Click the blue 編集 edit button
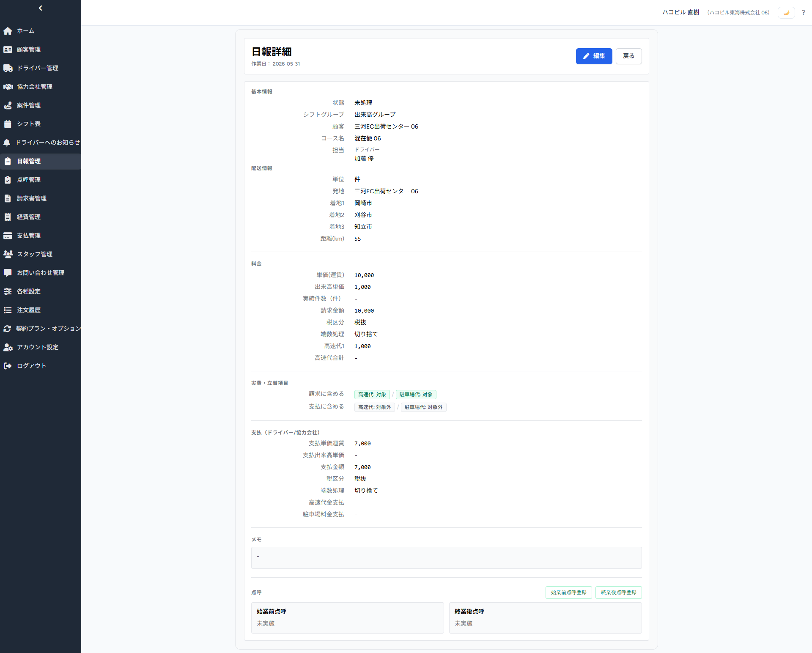The width and height of the screenshot is (812, 653). click(x=594, y=56)
